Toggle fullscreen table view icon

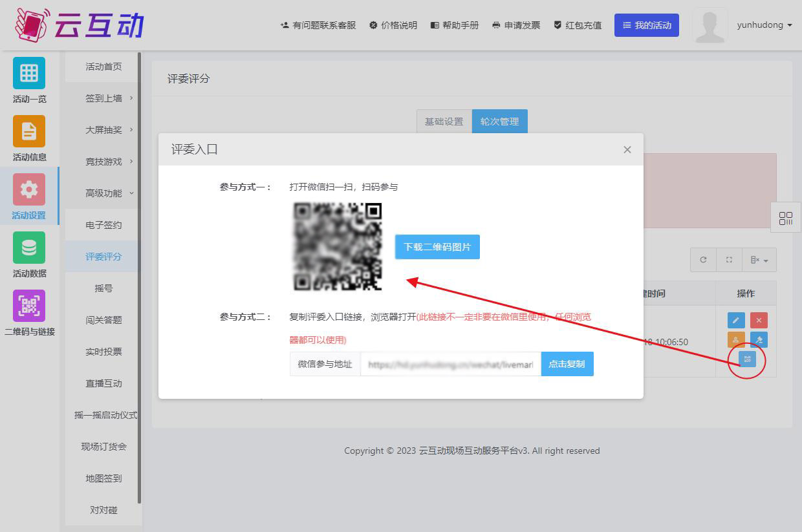[x=729, y=260]
